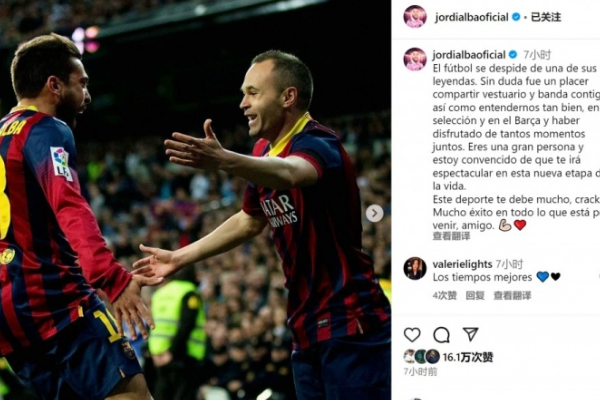Advance to the next photo with the carousel arrow
Viewport: 600px width, 400px height.
(374, 214)
